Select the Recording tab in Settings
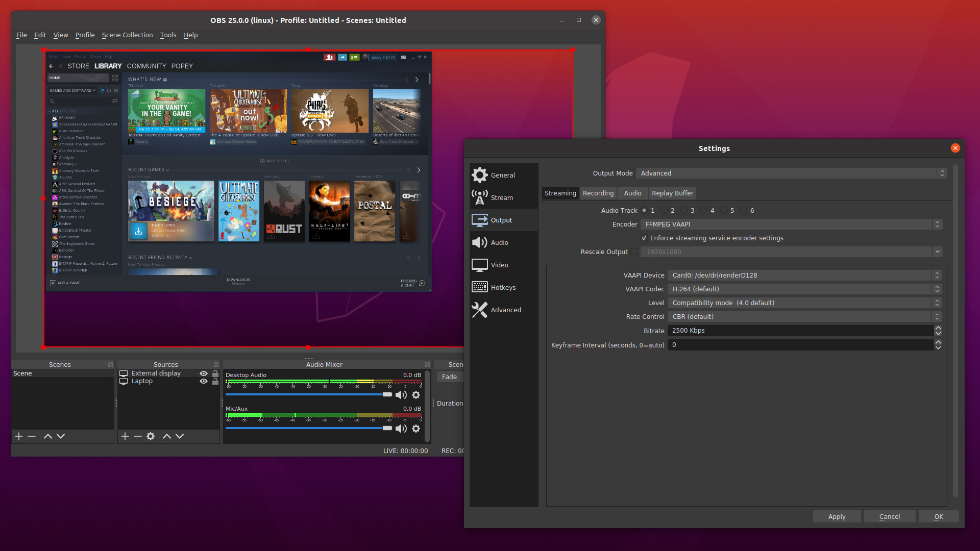Screen dimensions: 980x551 [x=597, y=192]
